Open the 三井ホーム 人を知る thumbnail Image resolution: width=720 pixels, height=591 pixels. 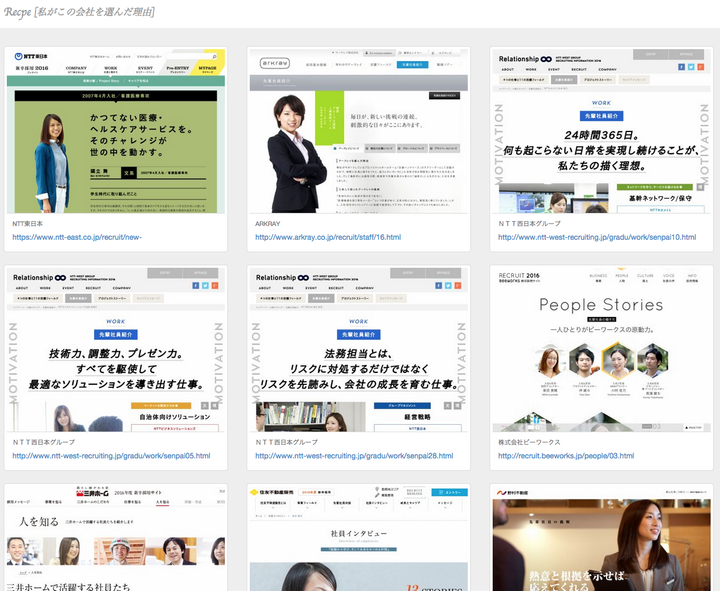coord(116,539)
